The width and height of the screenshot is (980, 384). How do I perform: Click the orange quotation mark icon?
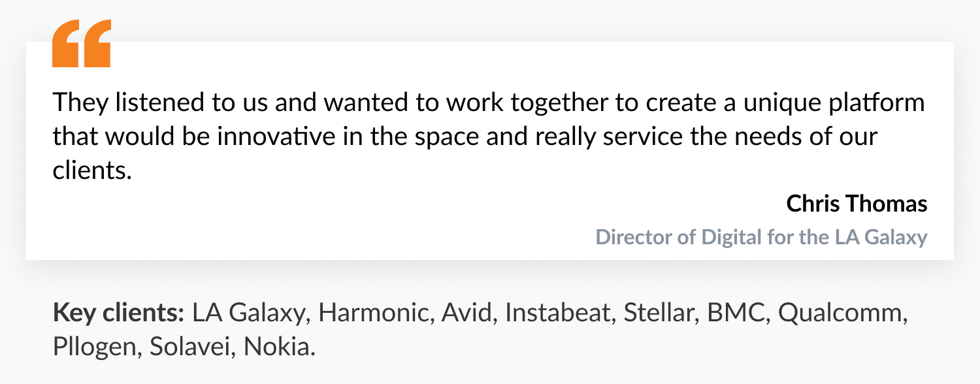tap(82, 43)
